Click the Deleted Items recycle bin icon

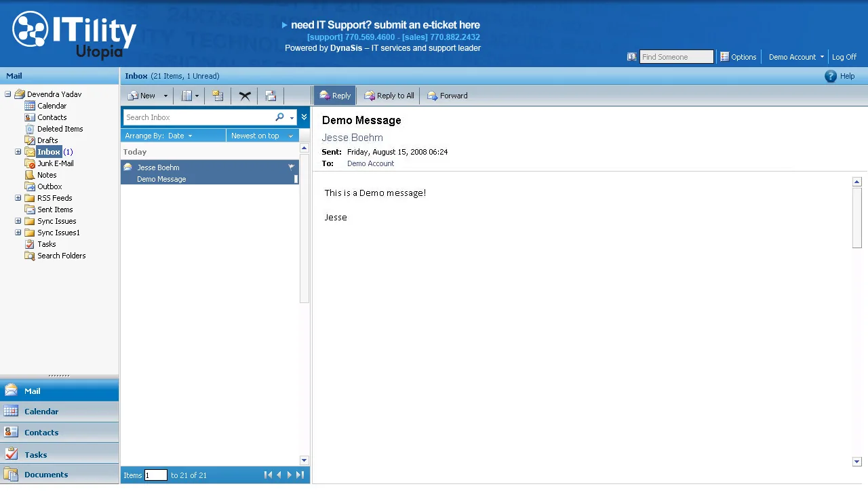(x=30, y=129)
